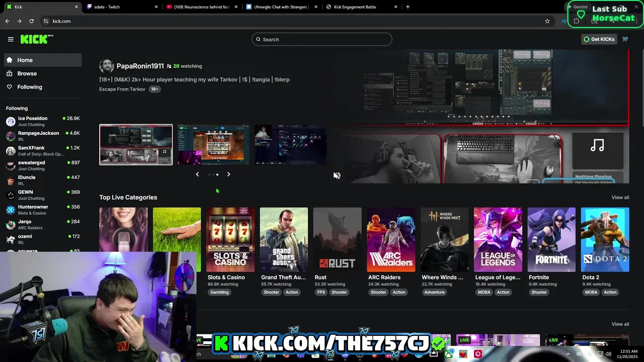Click View all for Top Live Categories

[x=620, y=198]
